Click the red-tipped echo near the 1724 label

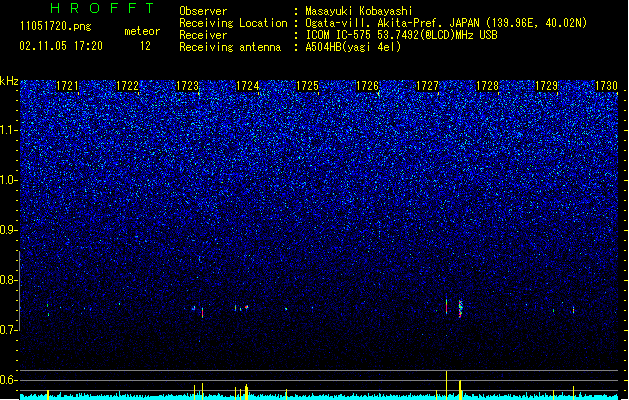pyautogui.click(x=246, y=307)
